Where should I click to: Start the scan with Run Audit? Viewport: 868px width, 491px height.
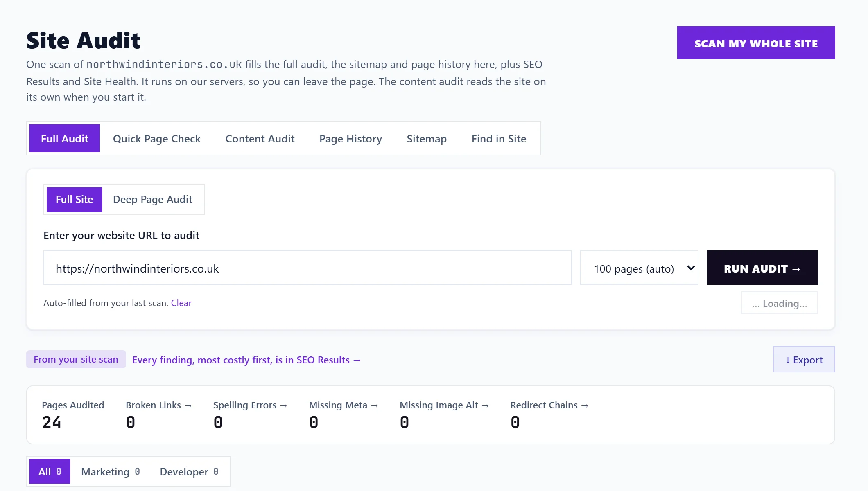[762, 268]
